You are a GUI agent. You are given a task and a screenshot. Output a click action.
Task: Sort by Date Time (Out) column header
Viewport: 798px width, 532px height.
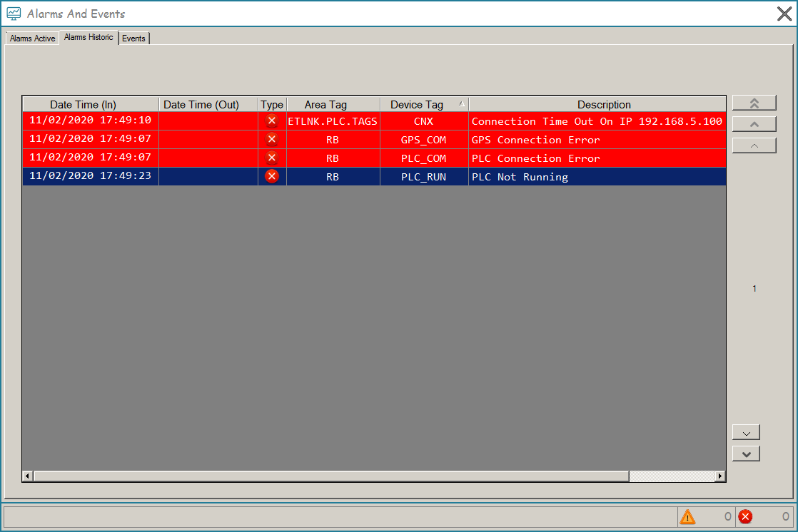coord(208,104)
